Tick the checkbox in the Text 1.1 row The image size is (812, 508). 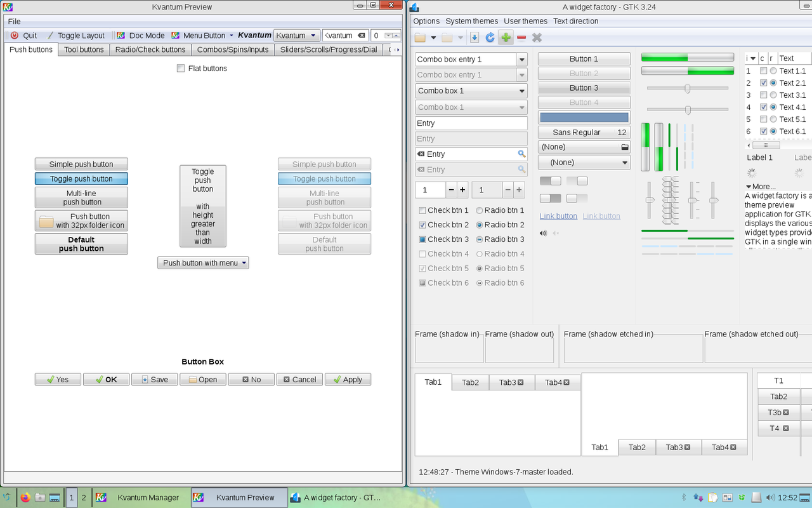point(764,71)
